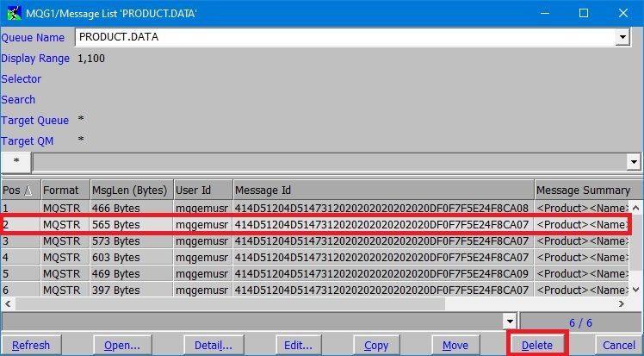Image resolution: width=644 pixels, height=356 pixels.
Task: Click the Message Summary cell in row 3
Action: pos(581,240)
